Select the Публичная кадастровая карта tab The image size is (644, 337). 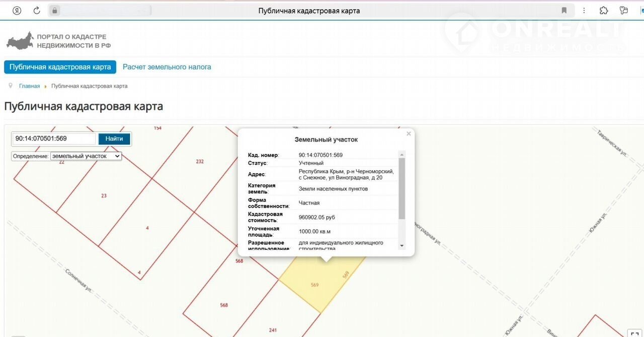point(60,67)
